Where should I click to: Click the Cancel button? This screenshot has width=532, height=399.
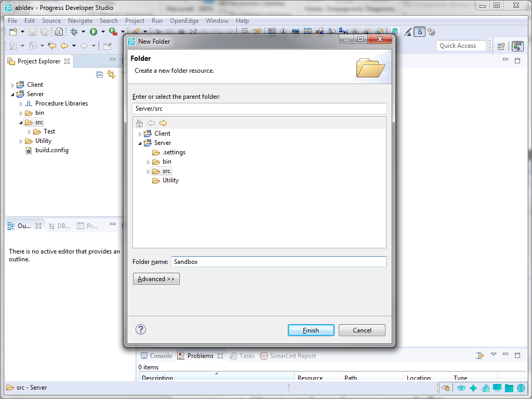coord(362,330)
